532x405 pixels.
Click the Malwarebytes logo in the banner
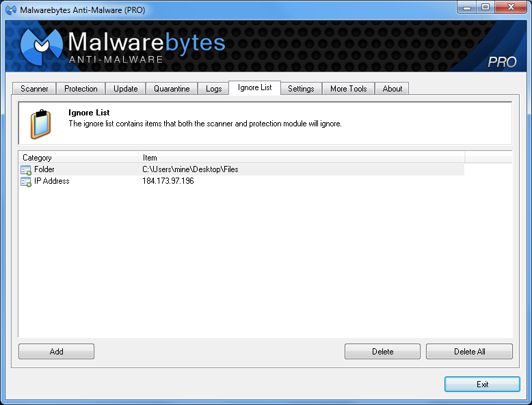coord(42,46)
